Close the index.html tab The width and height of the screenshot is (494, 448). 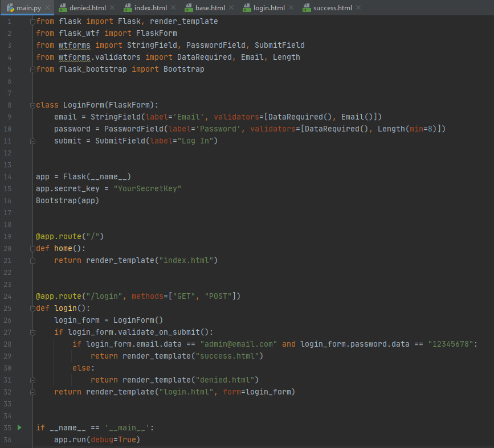pos(173,7)
